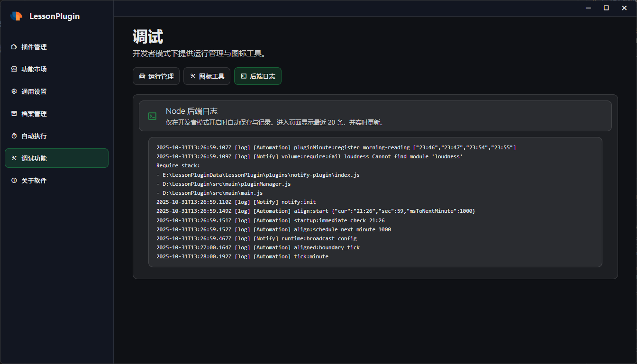Click the 关于软件 info icon
This screenshot has height=364, width=637.
14,181
